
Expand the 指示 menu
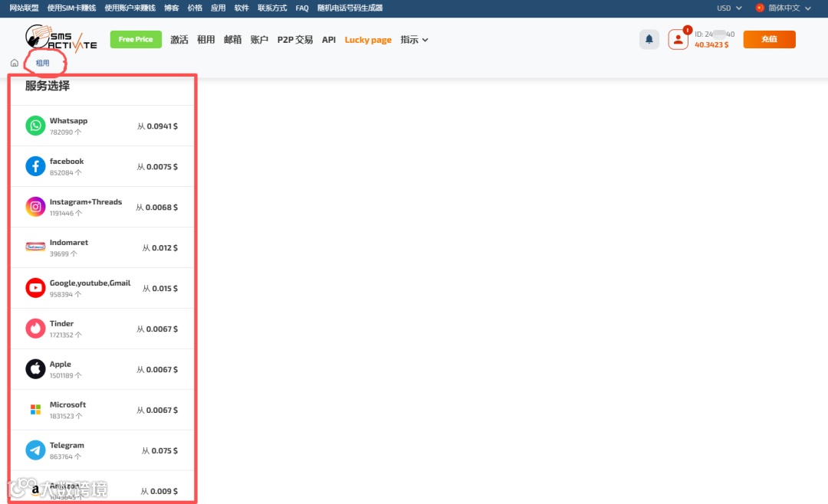pos(414,40)
